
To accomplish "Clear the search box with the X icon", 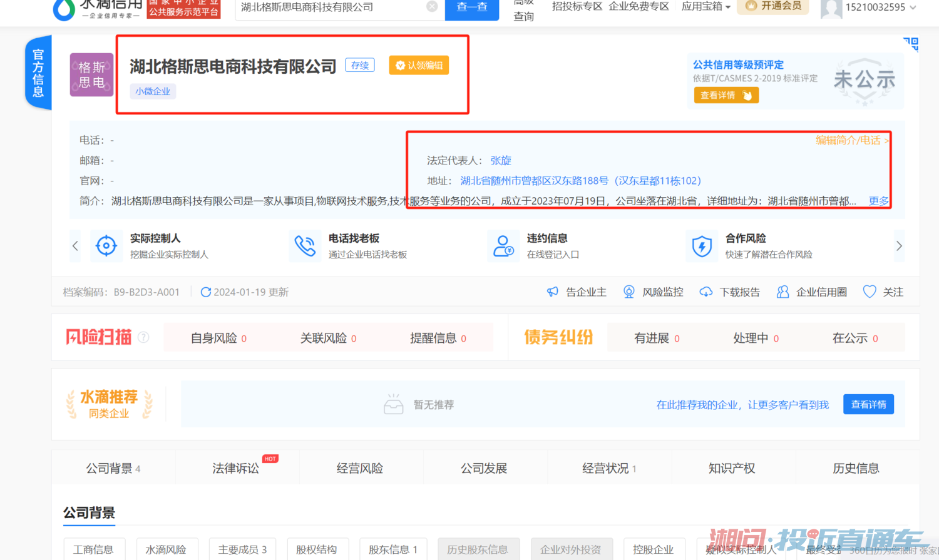I will (x=432, y=6).
